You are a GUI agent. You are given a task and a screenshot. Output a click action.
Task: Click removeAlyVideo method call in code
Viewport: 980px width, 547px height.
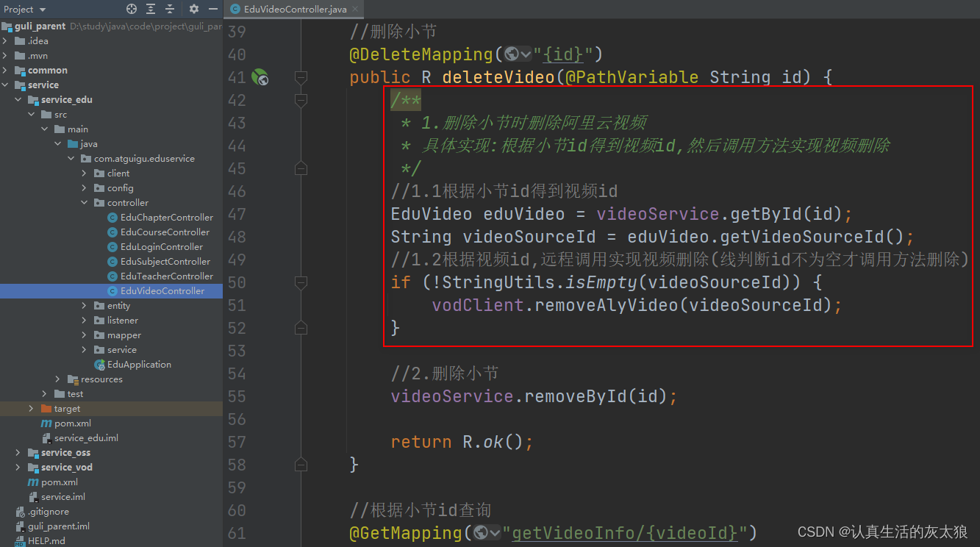coord(606,304)
